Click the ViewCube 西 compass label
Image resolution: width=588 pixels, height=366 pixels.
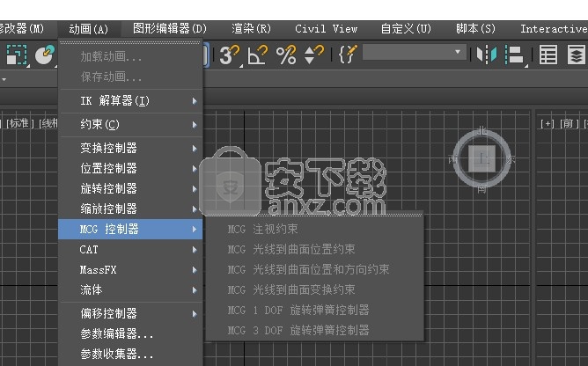(x=453, y=160)
